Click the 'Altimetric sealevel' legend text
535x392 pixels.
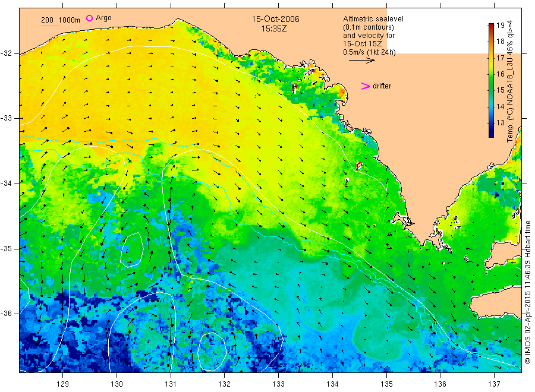pos(373,19)
